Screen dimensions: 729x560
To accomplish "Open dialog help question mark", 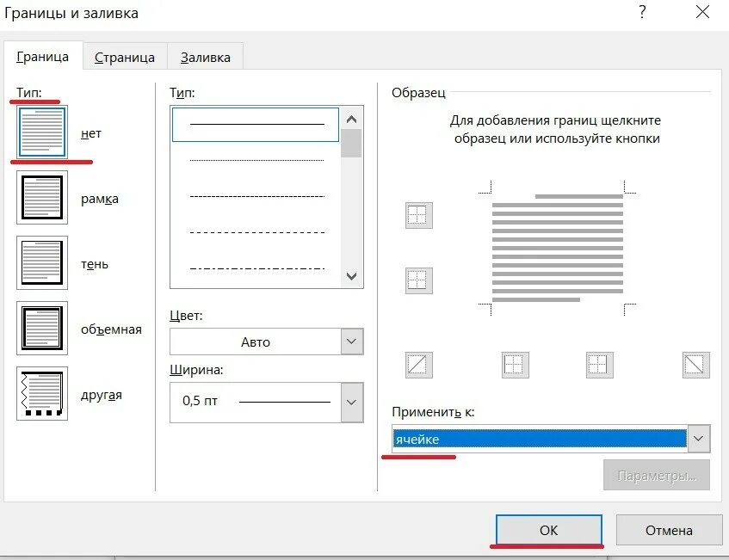I will tap(642, 12).
